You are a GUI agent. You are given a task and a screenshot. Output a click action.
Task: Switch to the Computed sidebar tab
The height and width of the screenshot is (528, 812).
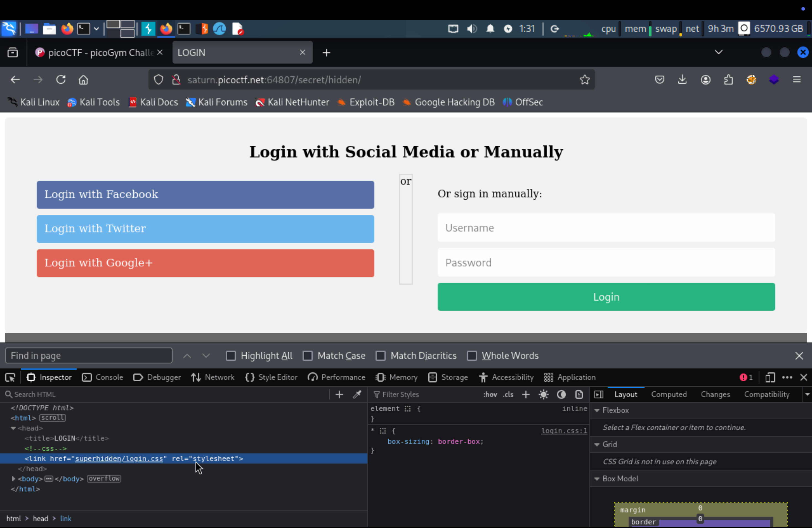click(x=669, y=394)
